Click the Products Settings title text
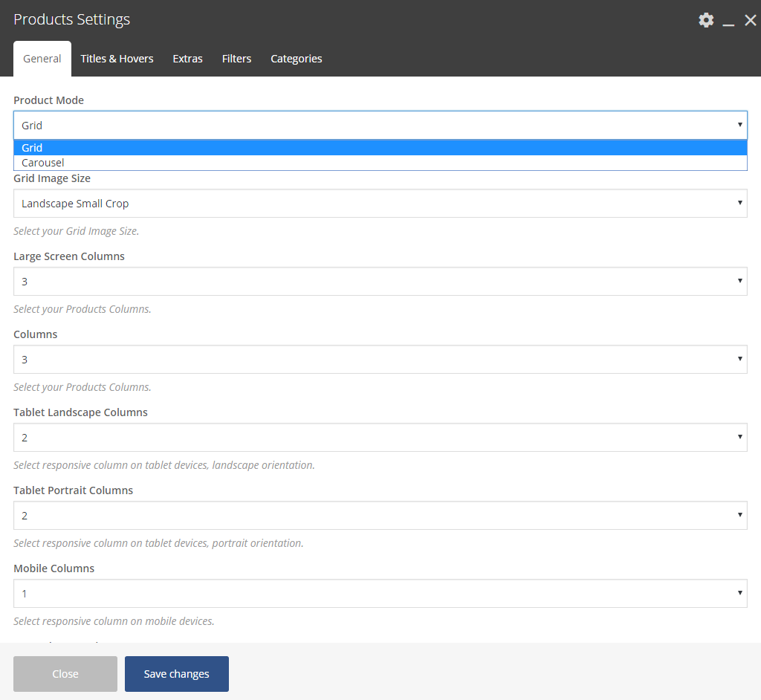Viewport: 761px width, 700px height. (x=72, y=19)
